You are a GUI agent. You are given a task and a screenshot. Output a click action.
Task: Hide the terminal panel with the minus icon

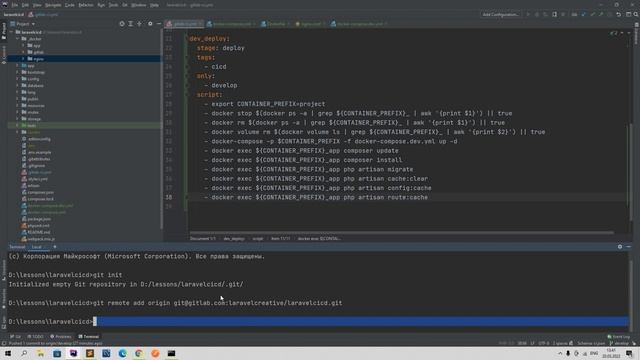point(629,247)
